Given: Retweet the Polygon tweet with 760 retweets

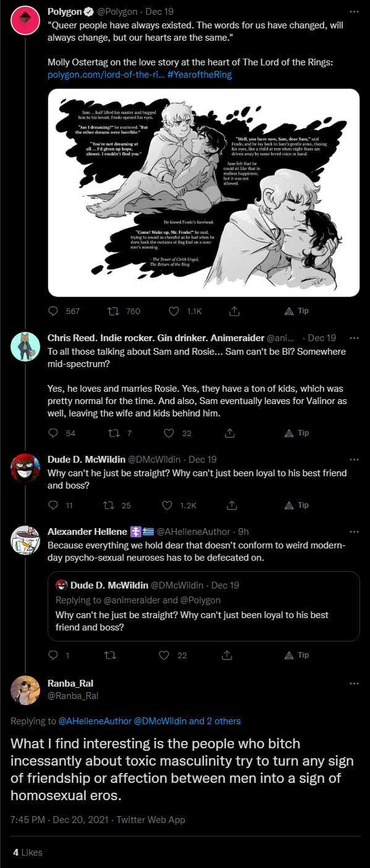Looking at the screenshot, I should point(113,311).
